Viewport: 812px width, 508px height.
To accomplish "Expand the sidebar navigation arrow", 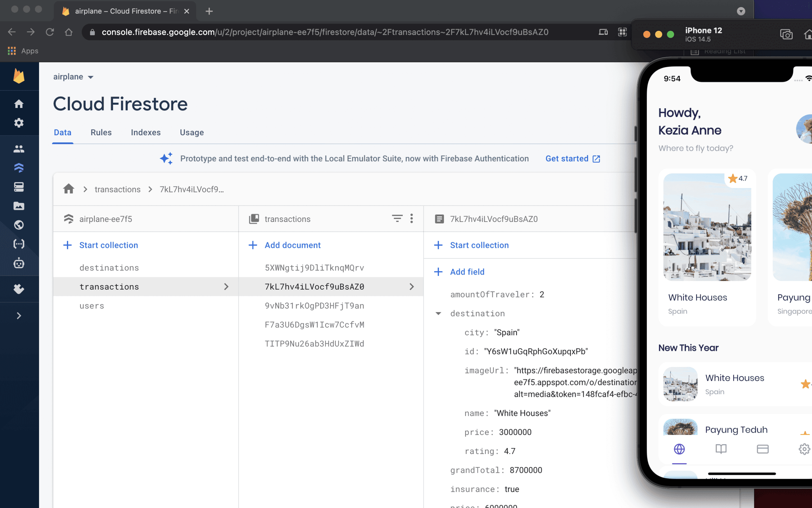I will click(19, 316).
